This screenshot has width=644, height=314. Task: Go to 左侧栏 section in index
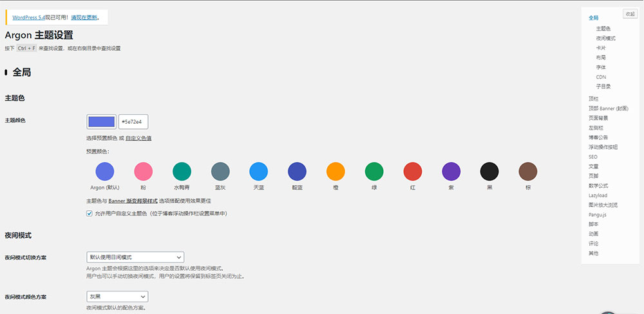tap(596, 128)
